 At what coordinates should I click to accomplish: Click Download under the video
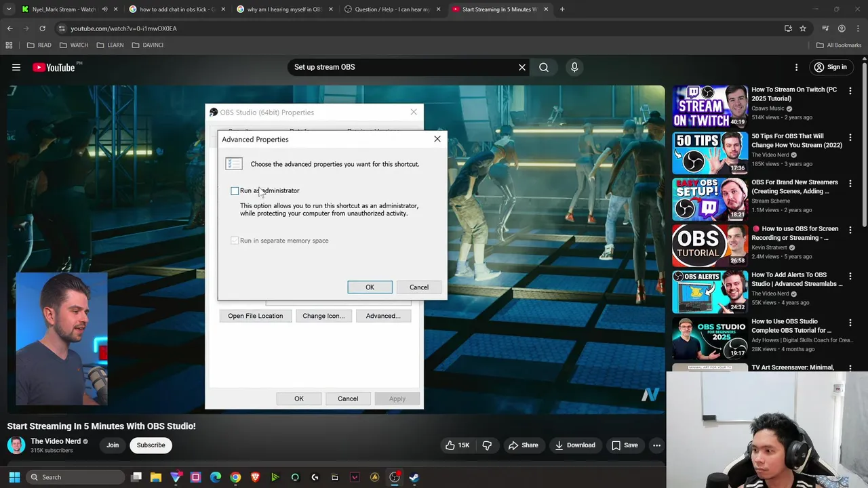(574, 445)
